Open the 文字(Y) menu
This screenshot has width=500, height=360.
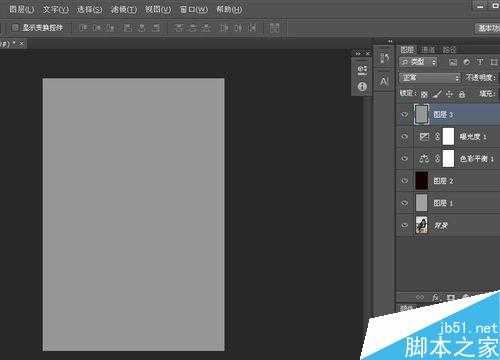tap(56, 9)
